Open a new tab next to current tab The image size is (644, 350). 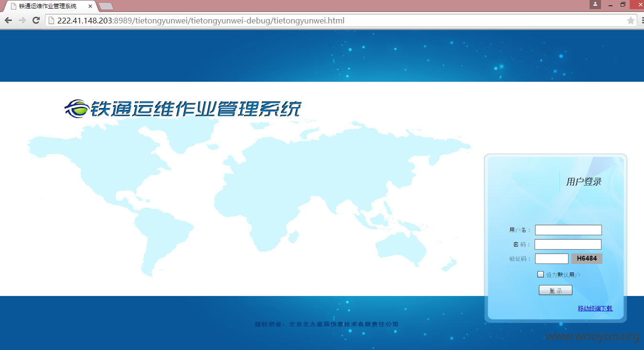click(106, 7)
